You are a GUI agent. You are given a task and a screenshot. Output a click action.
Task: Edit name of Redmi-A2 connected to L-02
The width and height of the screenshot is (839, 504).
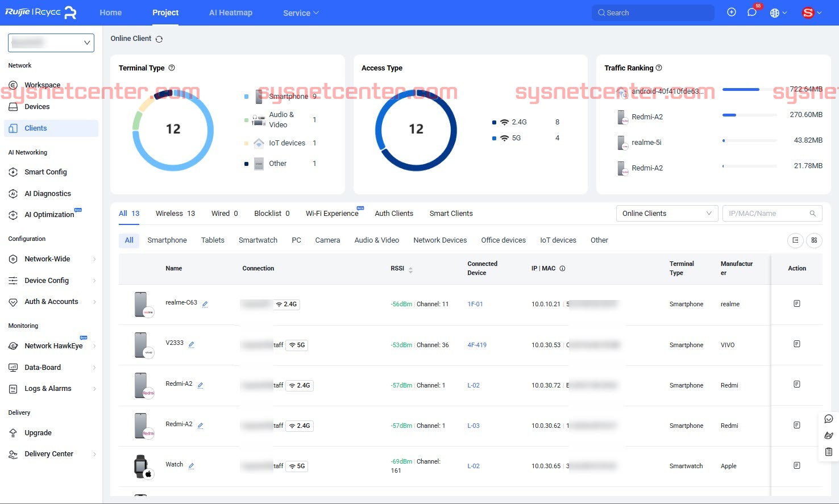click(x=201, y=385)
